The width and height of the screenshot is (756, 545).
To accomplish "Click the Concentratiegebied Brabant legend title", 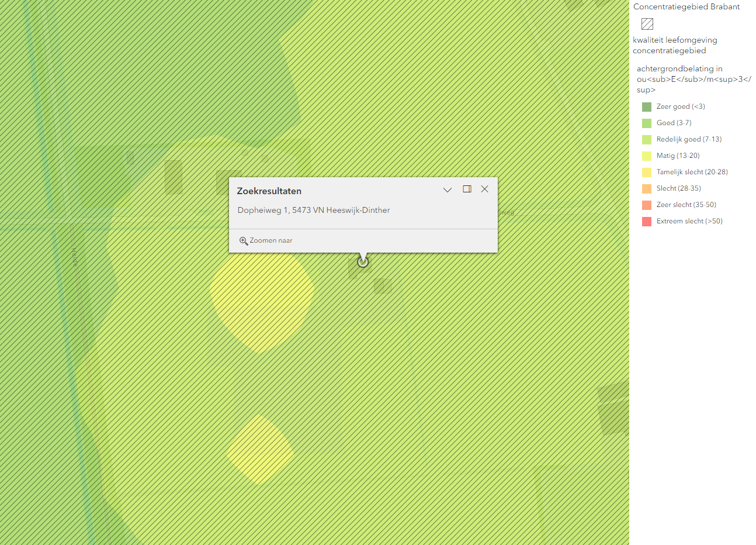I will 686,6.
